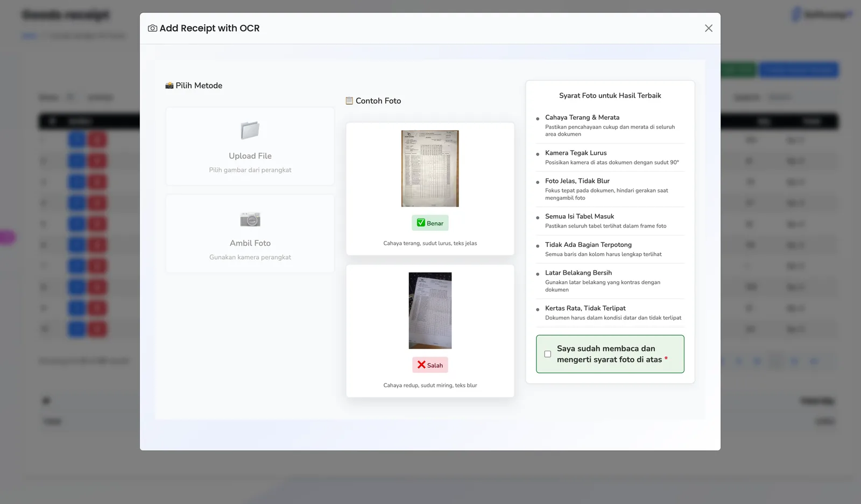Click caption Cahaya terang, sudut lurus, teks jelas
This screenshot has width=861, height=504.
click(x=430, y=243)
